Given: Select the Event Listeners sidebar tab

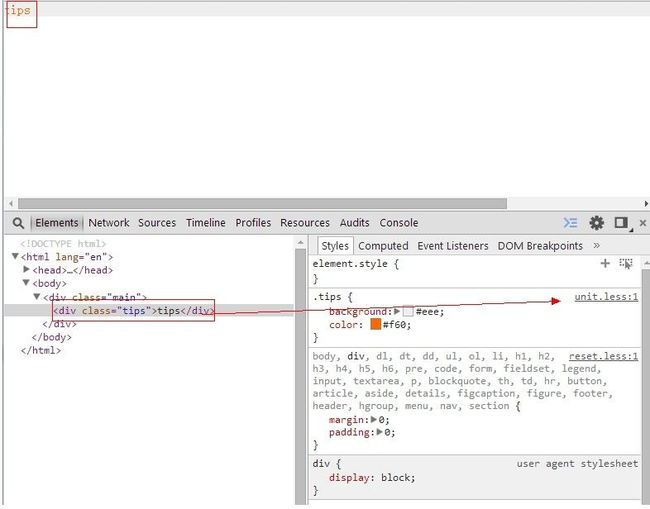Looking at the screenshot, I should 453,246.
